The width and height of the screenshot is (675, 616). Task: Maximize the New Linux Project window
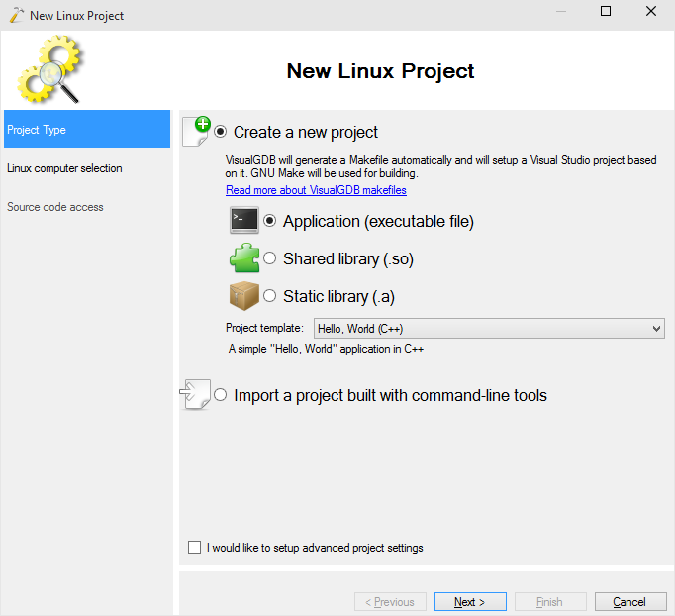coord(606,11)
